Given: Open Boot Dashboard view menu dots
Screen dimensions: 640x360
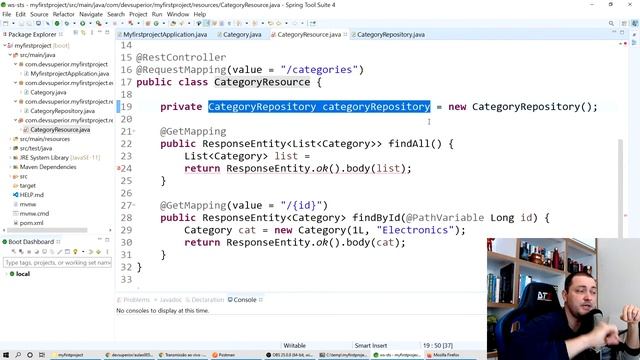Looking at the screenshot, I should 107,252.
